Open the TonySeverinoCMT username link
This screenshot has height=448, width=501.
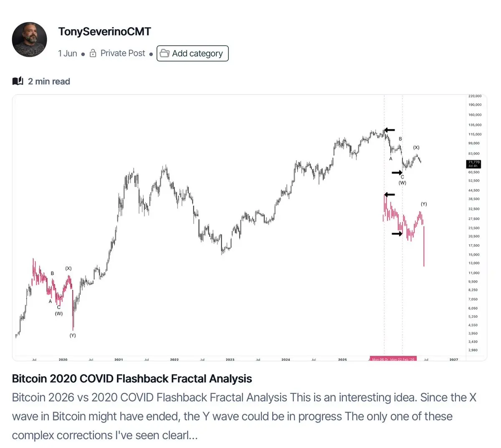104,32
